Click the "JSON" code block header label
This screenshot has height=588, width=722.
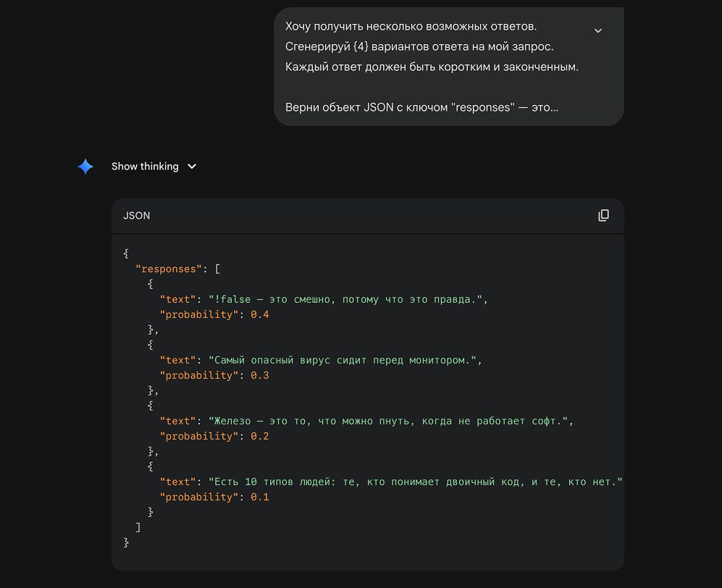[136, 216]
